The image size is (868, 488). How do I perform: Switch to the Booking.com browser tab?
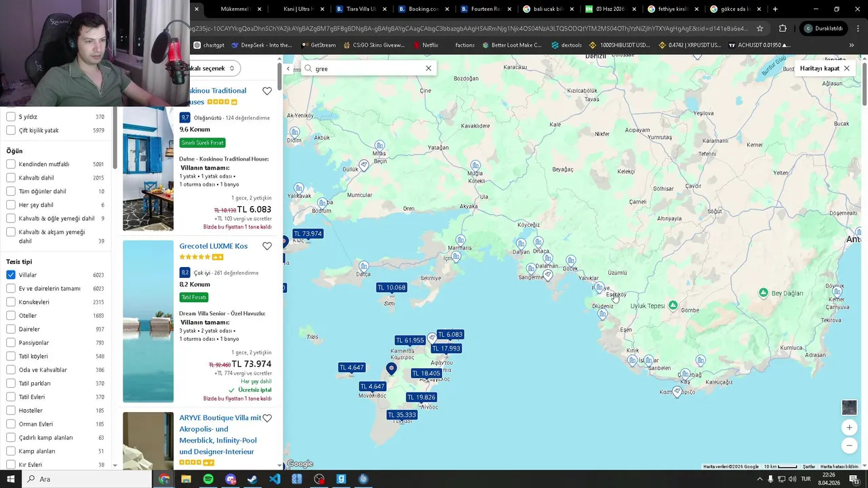[x=423, y=9]
